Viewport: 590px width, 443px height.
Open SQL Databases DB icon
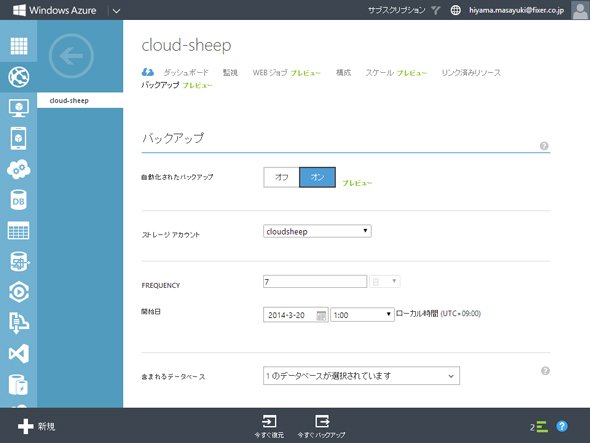point(18,200)
